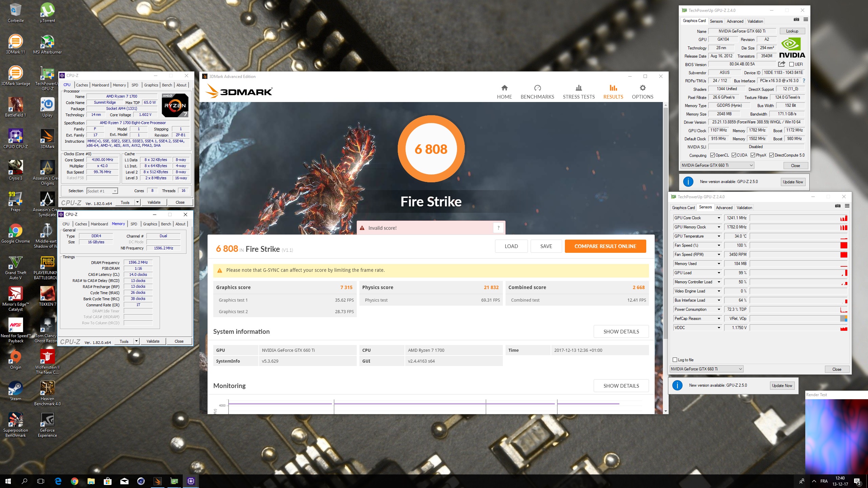
Task: Select the RESULTS tab in 3DMark
Action: [x=613, y=92]
